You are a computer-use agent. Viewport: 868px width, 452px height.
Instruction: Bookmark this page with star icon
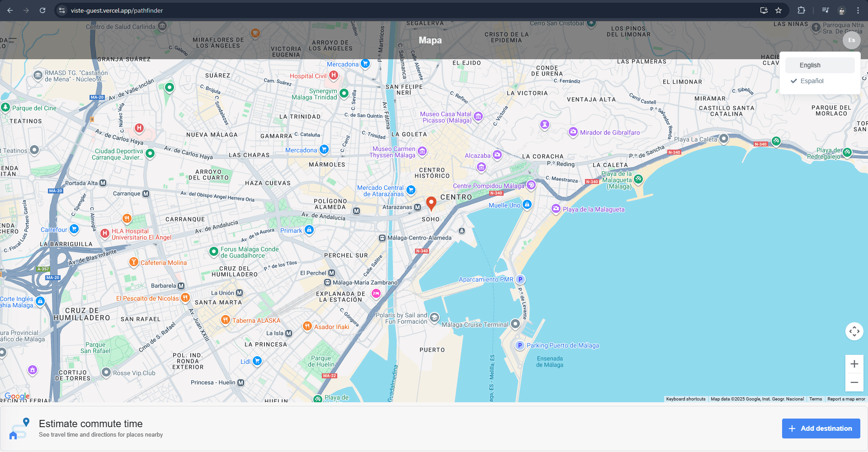coord(778,10)
